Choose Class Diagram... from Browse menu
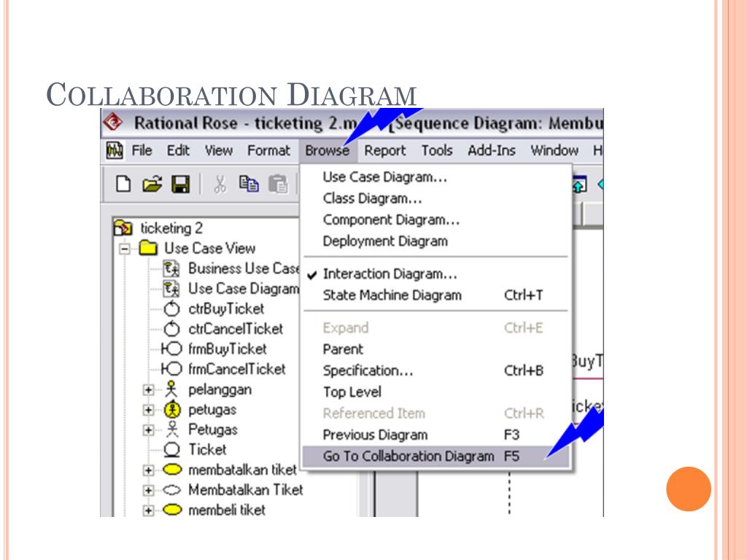 [x=436, y=198]
